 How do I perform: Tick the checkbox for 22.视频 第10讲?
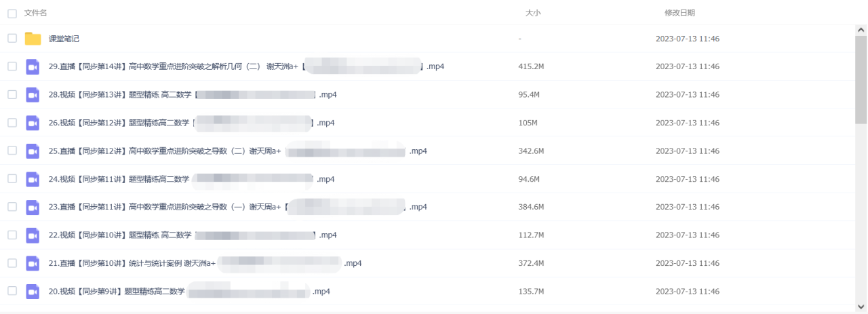click(12, 235)
